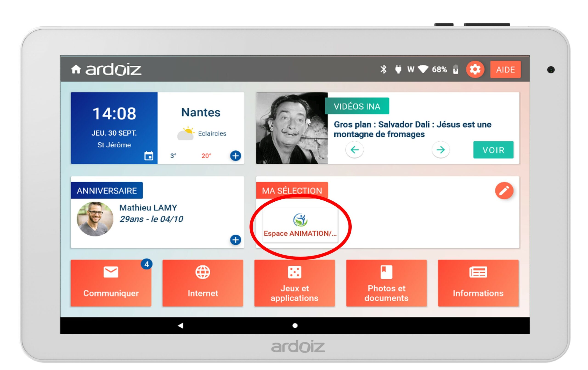Viewport: 588px width, 370px height.
Task: Click the ardoiz logo in header
Action: [113, 70]
